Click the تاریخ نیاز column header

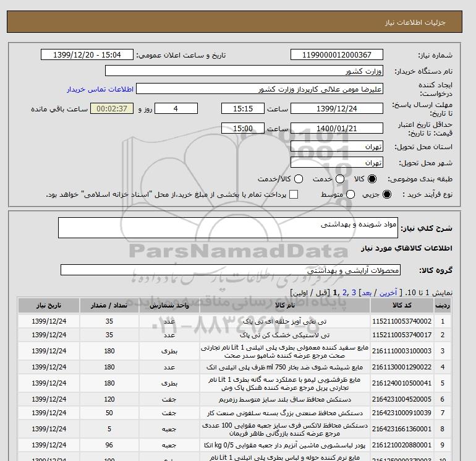[49, 306]
